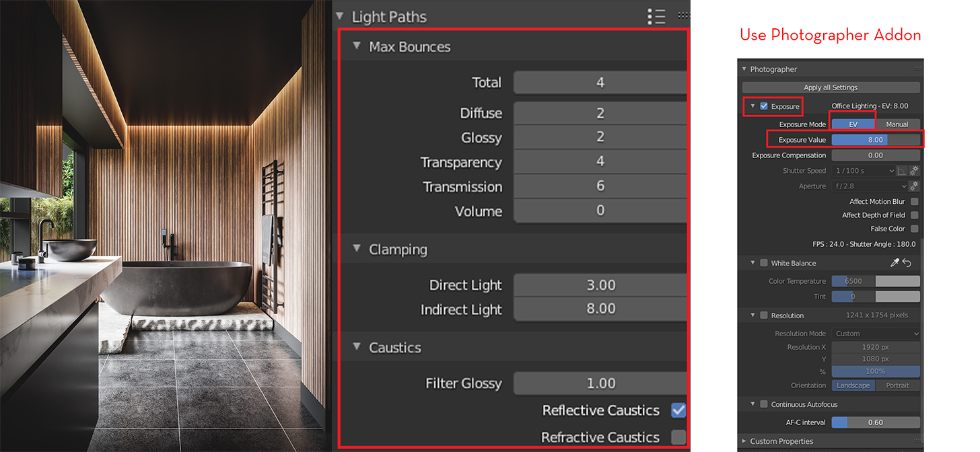Collapse the Photographer panel
Screen dimensions: 980x452
tap(744, 69)
